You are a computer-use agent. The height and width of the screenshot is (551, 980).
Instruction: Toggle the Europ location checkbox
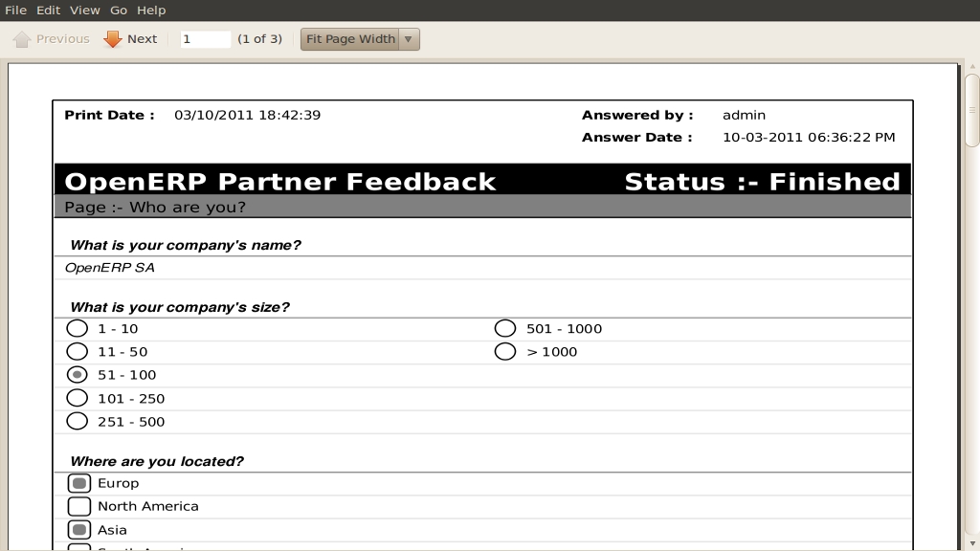tap(79, 483)
